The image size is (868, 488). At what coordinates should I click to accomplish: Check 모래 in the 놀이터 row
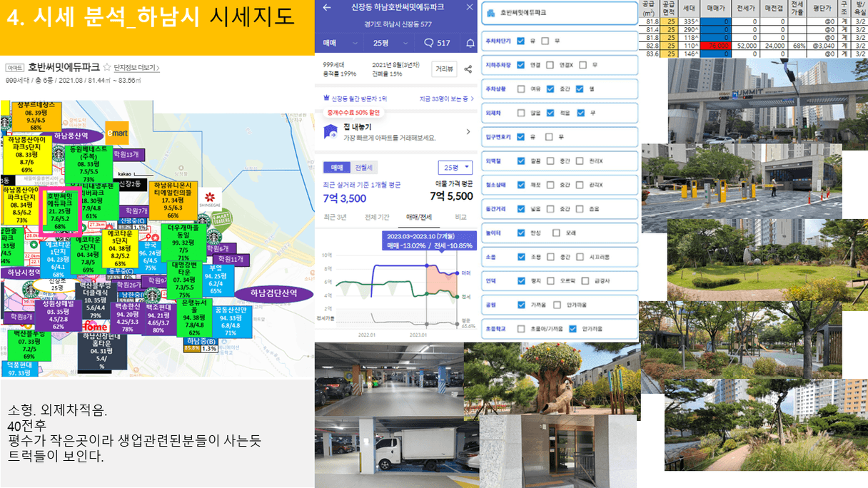(x=555, y=233)
